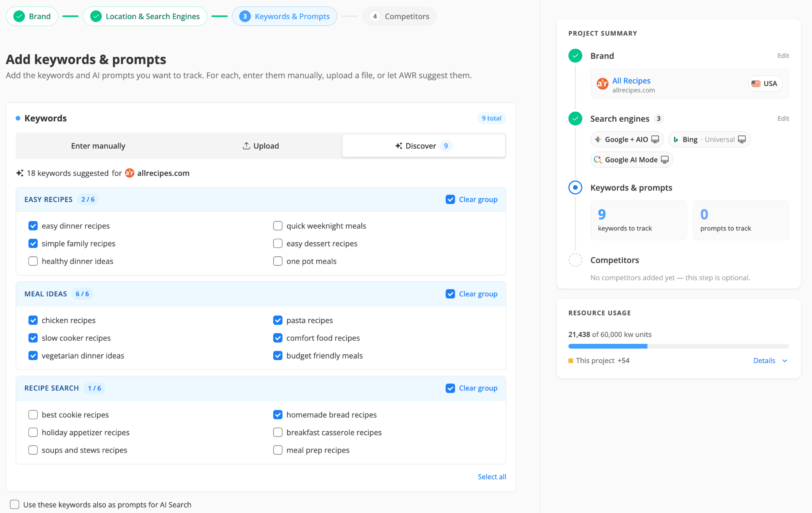Screen dimensions: 812x513
Task: Check holiday appetizer recipes
Action: pos(33,433)
